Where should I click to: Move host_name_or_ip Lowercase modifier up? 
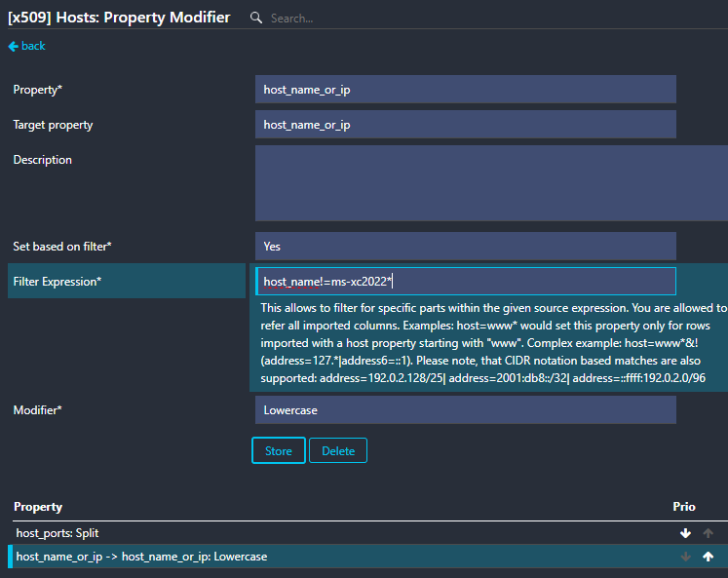point(709,557)
